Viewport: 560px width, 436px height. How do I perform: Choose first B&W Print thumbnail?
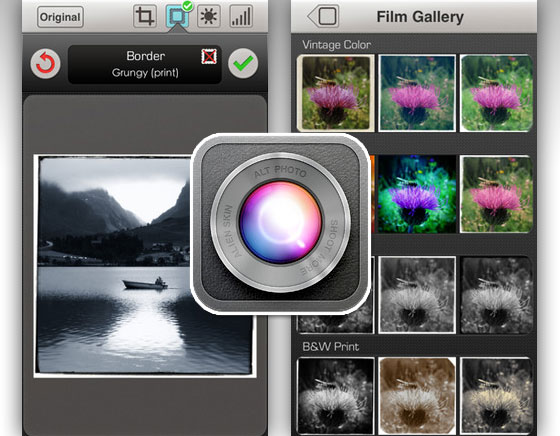335,396
